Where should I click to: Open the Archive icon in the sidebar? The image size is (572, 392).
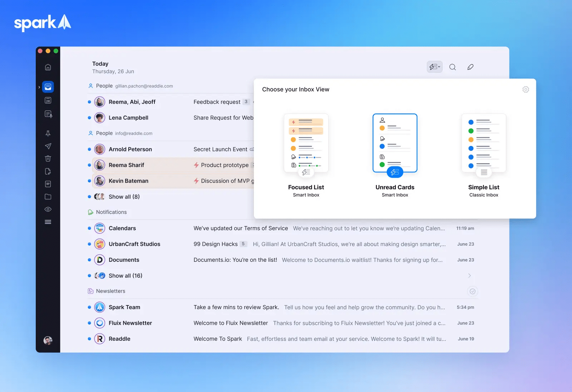48,184
